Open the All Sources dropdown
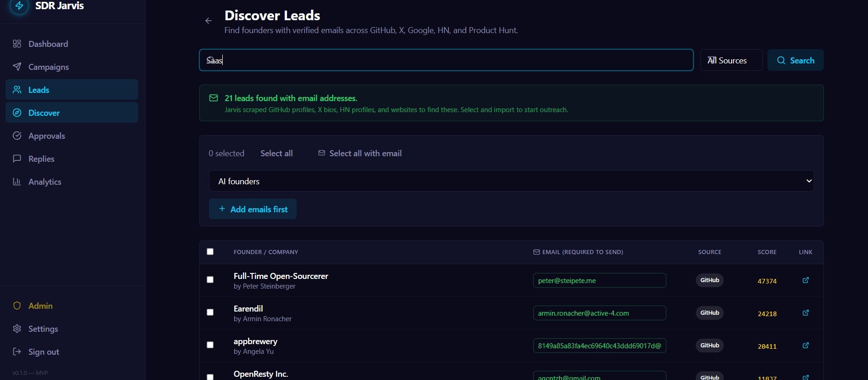868x380 pixels. click(731, 60)
